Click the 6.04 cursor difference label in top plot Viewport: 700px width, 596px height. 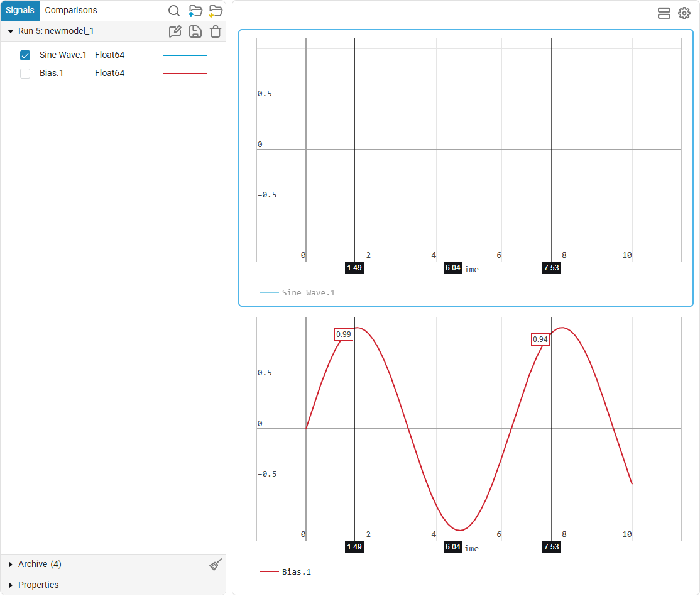coord(452,268)
